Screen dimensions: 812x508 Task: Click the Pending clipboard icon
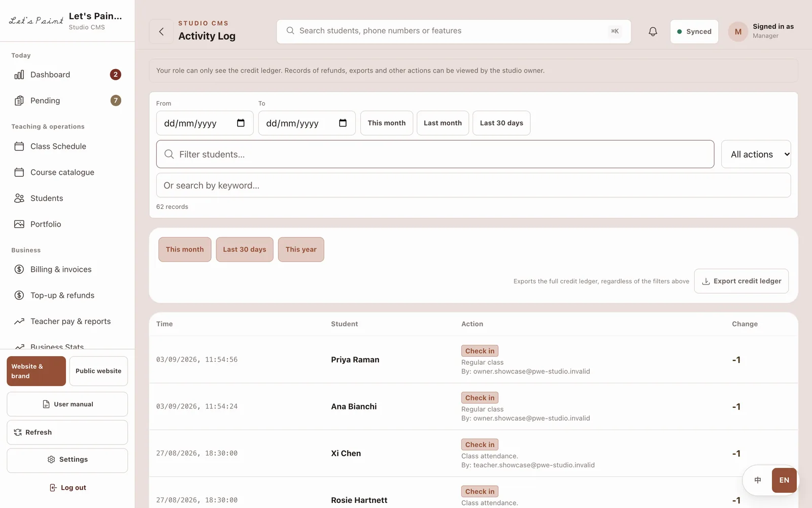coord(19,101)
